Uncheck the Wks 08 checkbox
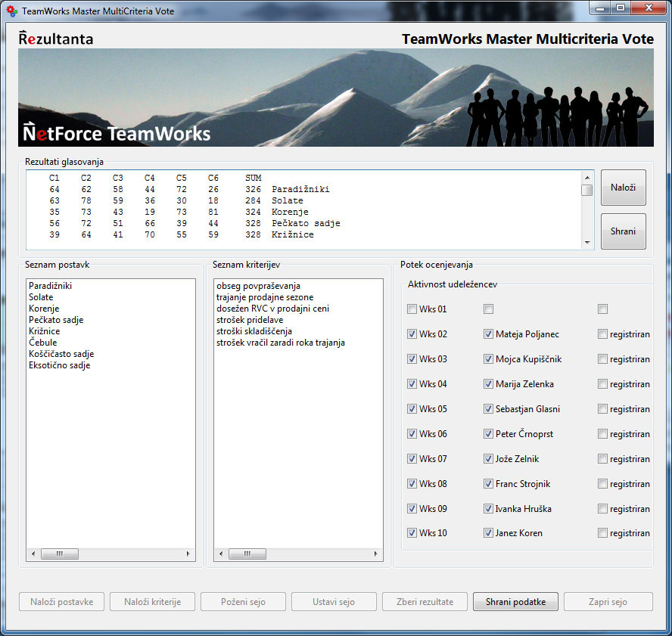The height and width of the screenshot is (636, 672). pyautogui.click(x=412, y=483)
